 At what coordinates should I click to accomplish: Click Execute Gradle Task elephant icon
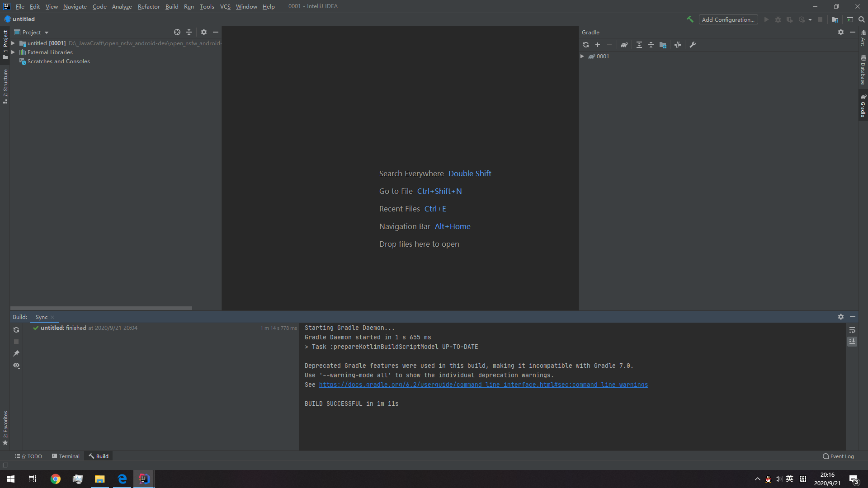click(624, 45)
